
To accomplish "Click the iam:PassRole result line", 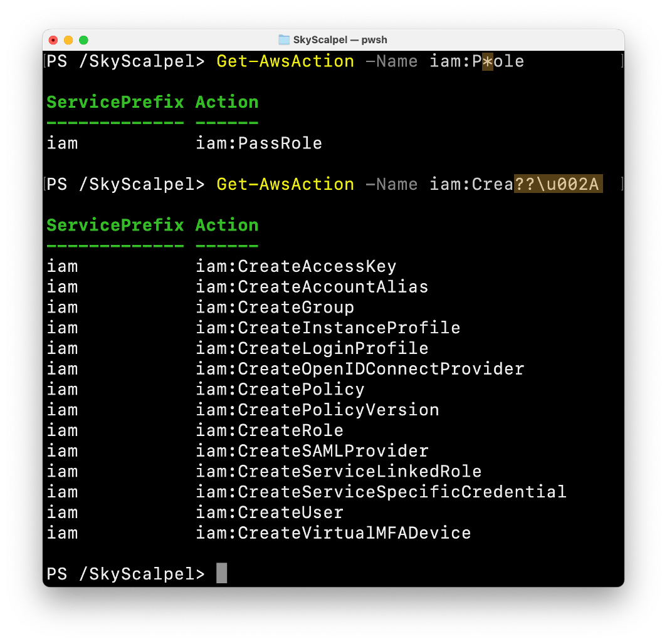I will click(259, 143).
